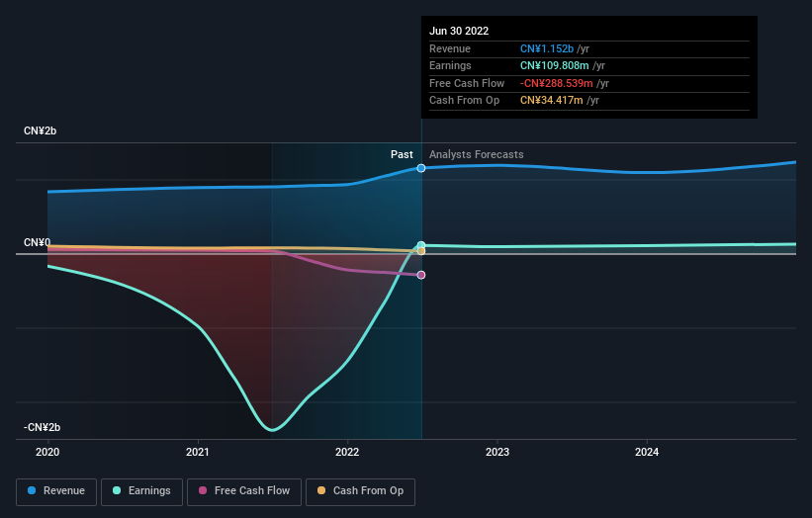
Task: Select the pink Free Cash Flow data marker
Action: click(421, 275)
